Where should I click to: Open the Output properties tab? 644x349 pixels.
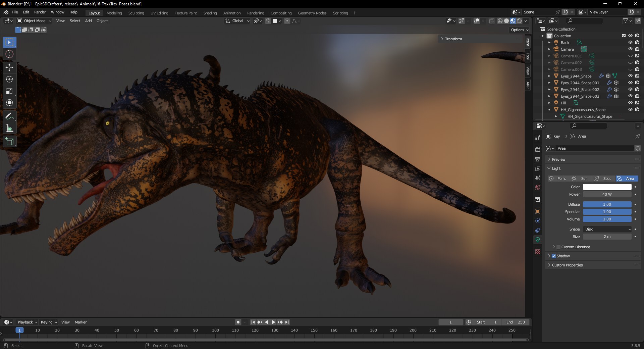tap(538, 159)
